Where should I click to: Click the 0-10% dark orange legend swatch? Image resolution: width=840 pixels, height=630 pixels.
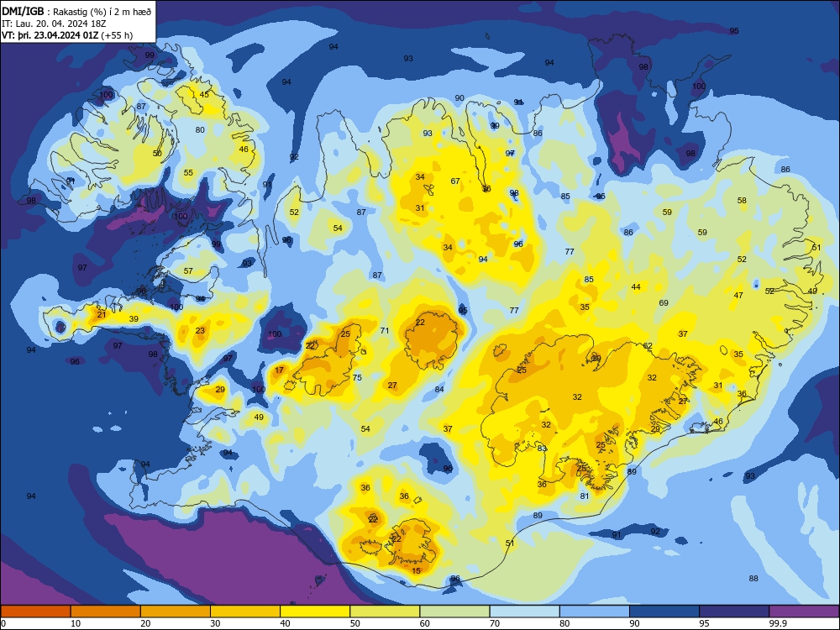pos(35,612)
